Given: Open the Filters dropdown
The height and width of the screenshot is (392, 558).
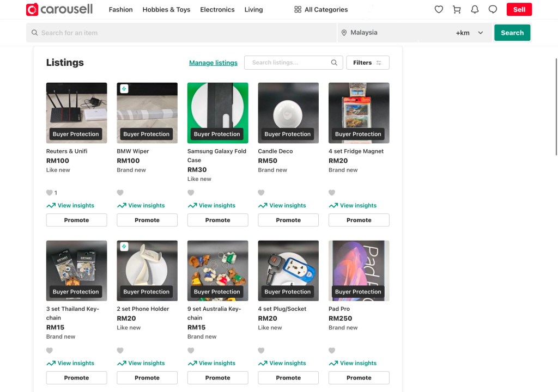Looking at the screenshot, I should click(367, 63).
